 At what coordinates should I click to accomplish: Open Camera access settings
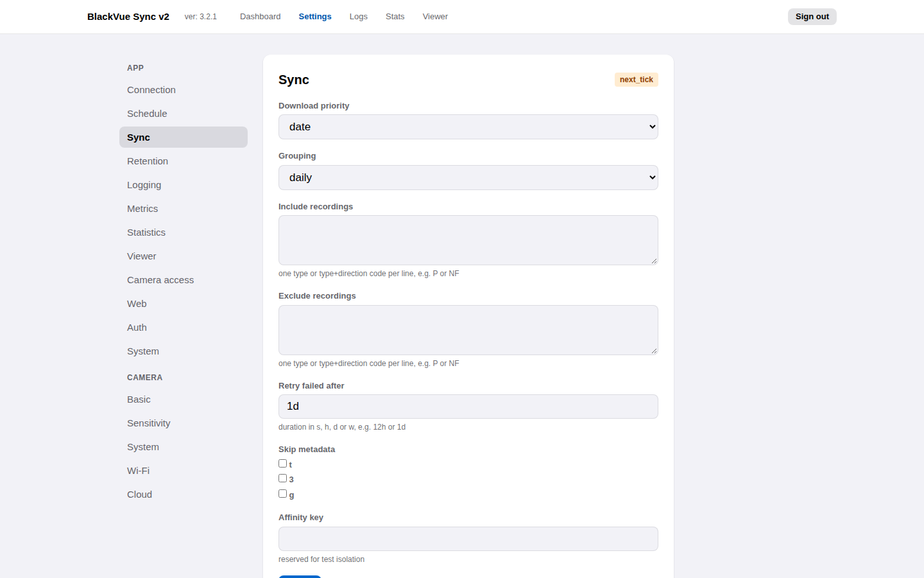tap(184, 280)
